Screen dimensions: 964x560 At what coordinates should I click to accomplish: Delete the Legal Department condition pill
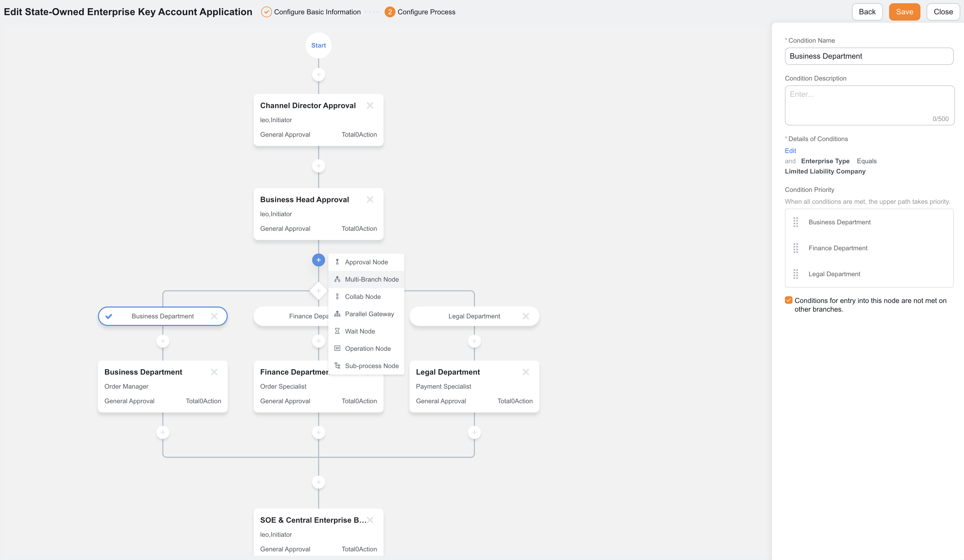pos(526,316)
